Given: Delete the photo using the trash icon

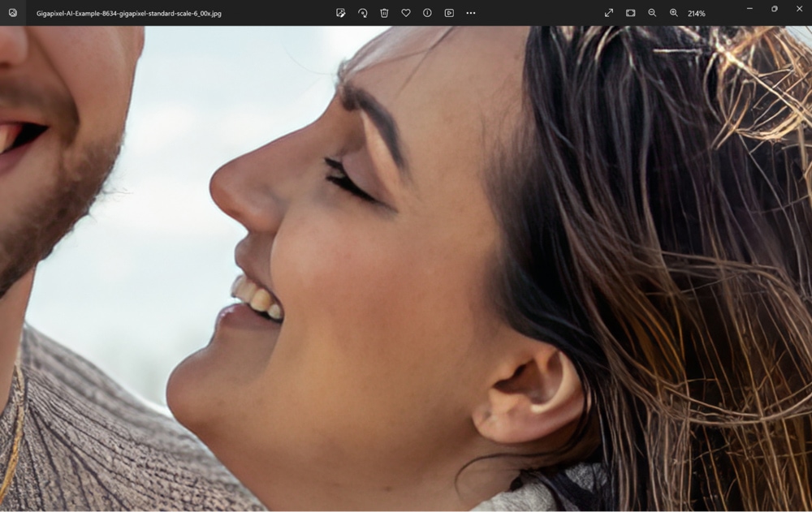Looking at the screenshot, I should (x=384, y=13).
